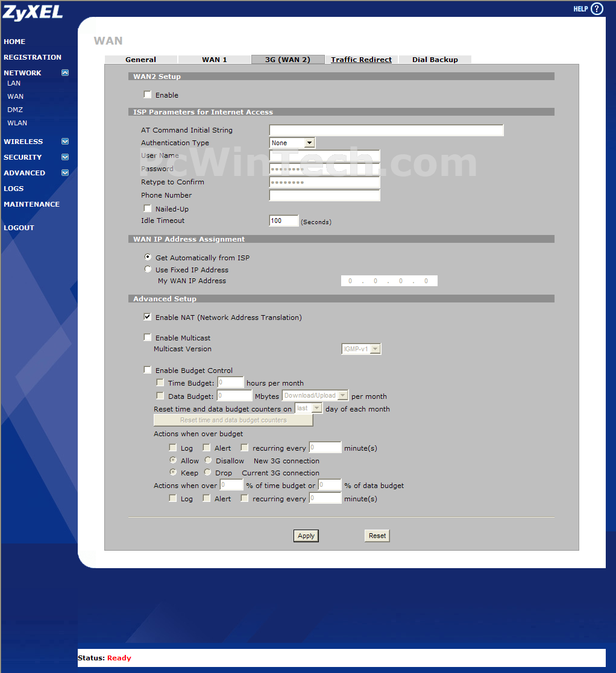Image resolution: width=616 pixels, height=673 pixels.
Task: Open the ADVANCED menu label
Action: pyautogui.click(x=25, y=173)
